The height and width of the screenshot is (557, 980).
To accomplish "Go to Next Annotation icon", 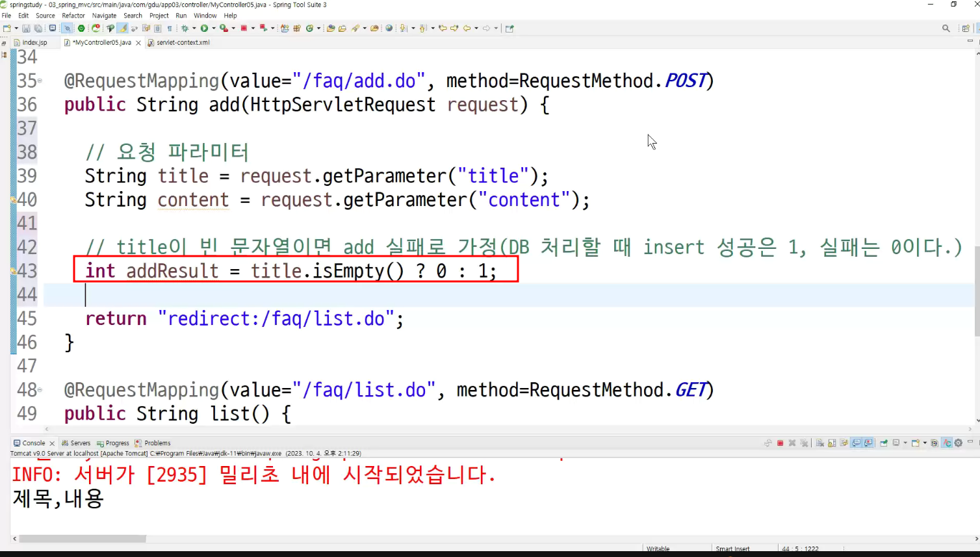I will pyautogui.click(x=403, y=28).
